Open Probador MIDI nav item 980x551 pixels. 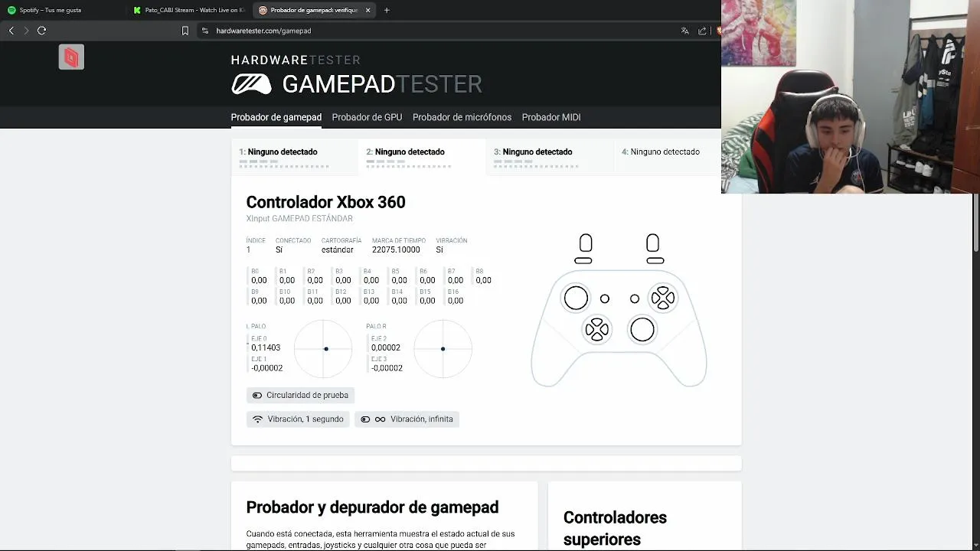tap(551, 117)
